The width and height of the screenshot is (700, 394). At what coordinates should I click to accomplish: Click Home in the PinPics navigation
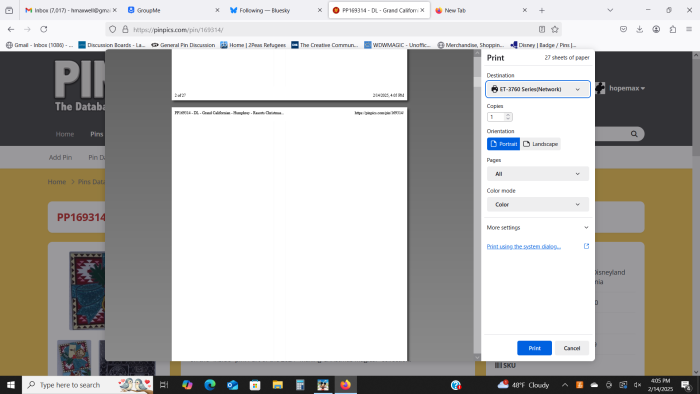click(x=65, y=134)
